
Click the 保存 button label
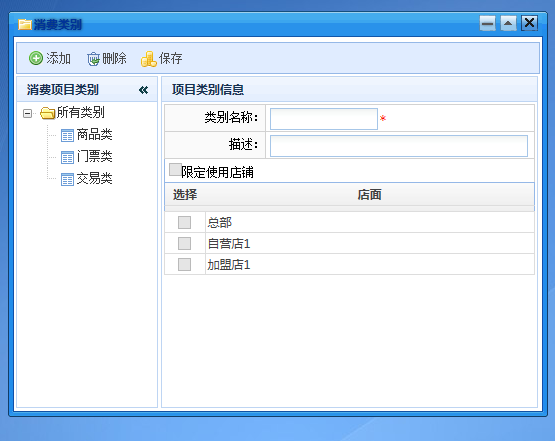pos(170,58)
